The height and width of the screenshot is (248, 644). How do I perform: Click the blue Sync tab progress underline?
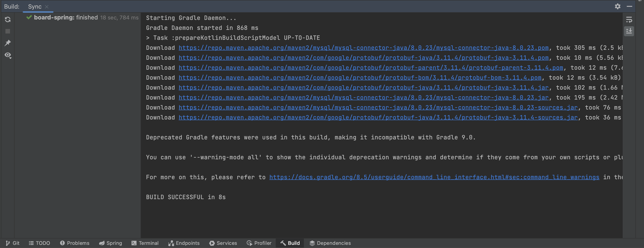coord(37,12)
